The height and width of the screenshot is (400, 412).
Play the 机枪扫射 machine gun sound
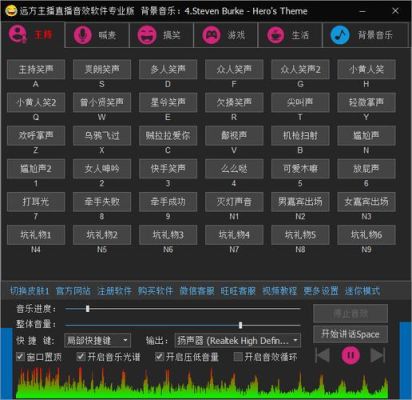(300, 135)
